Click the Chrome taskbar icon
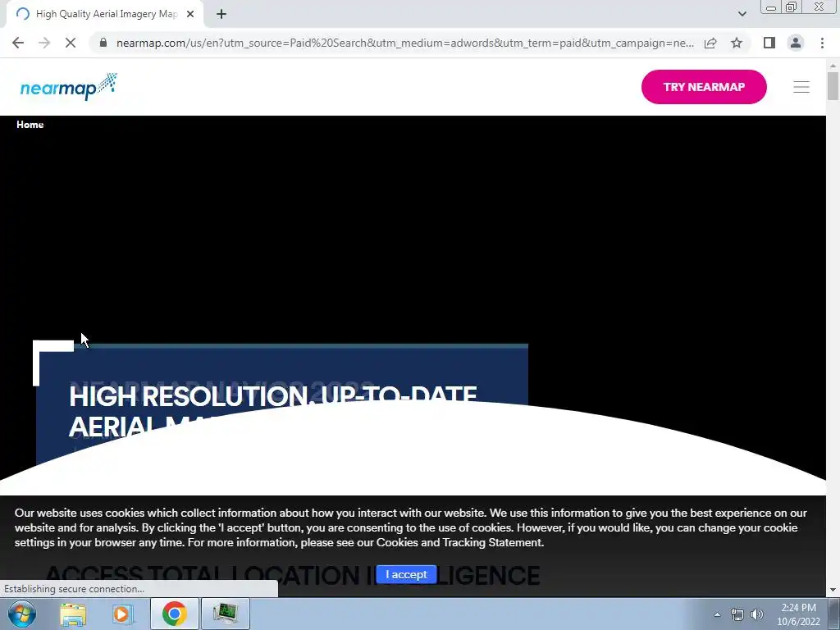This screenshot has width=840, height=630. [x=174, y=614]
